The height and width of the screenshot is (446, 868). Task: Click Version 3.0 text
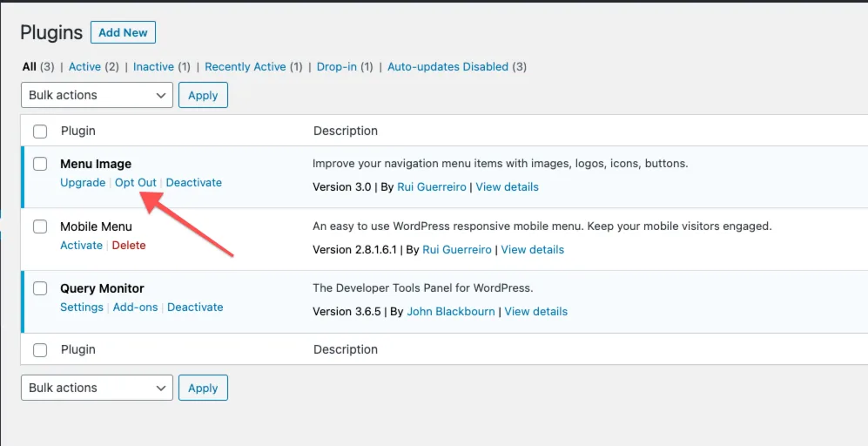(342, 187)
